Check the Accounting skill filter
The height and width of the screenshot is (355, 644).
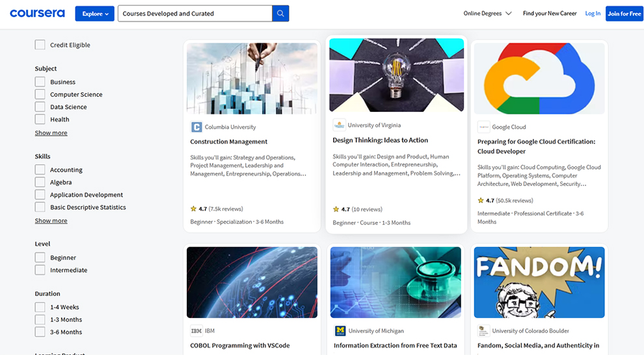[40, 170]
